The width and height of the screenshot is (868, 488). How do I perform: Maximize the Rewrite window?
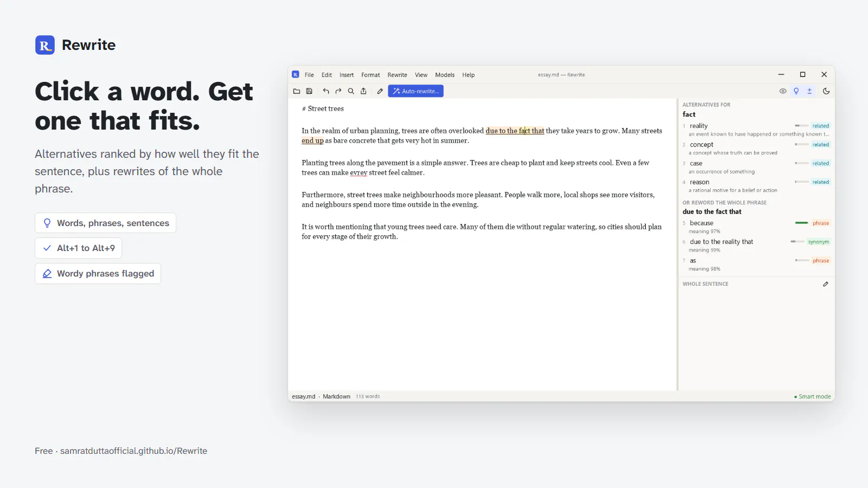[x=803, y=74]
